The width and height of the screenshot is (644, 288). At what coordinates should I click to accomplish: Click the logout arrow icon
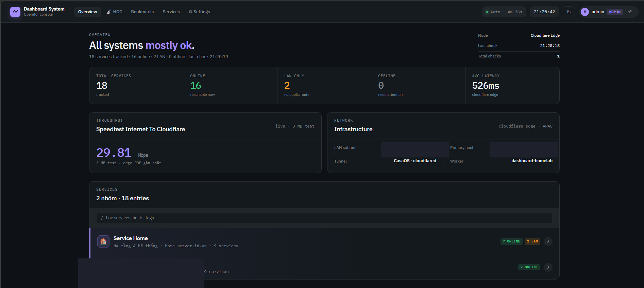630,12
